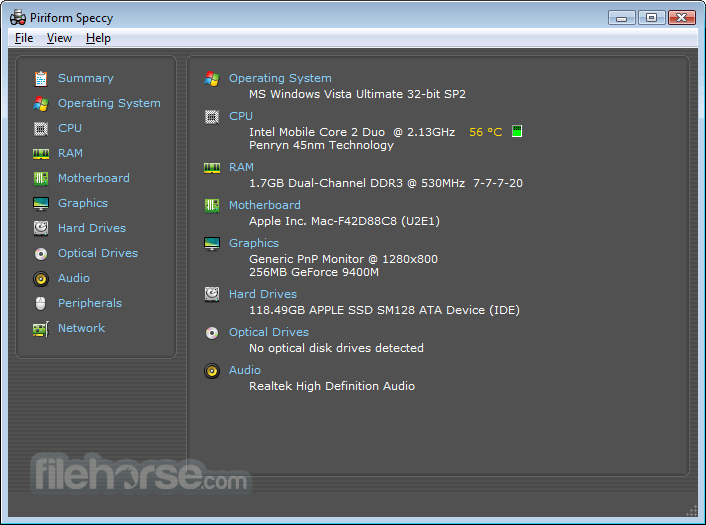Select Summary in the sidebar

[86, 78]
